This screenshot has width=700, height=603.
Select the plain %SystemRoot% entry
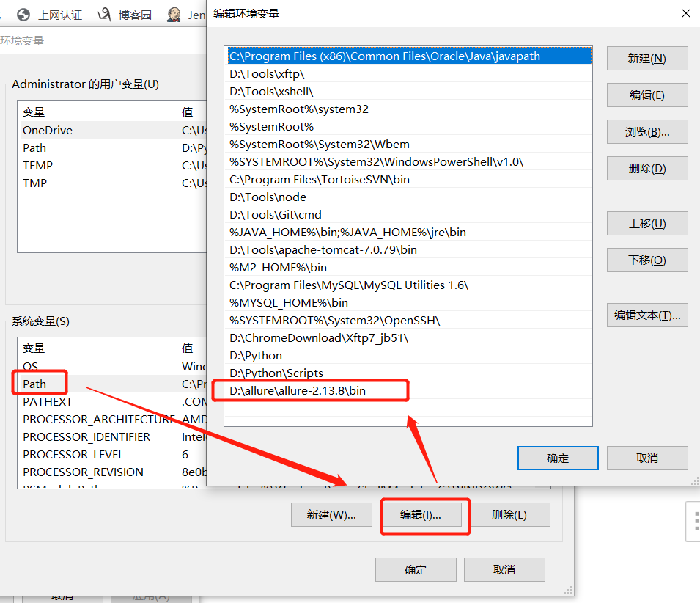[x=409, y=126]
